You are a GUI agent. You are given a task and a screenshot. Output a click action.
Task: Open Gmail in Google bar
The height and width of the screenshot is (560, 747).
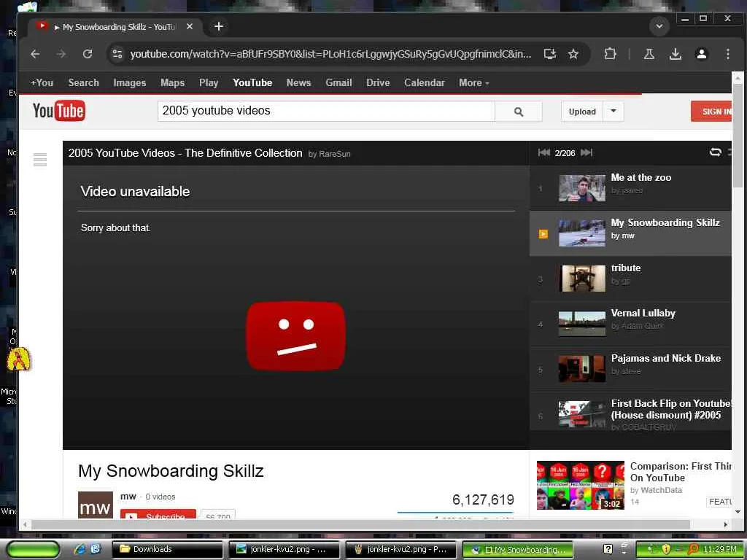pyautogui.click(x=338, y=83)
